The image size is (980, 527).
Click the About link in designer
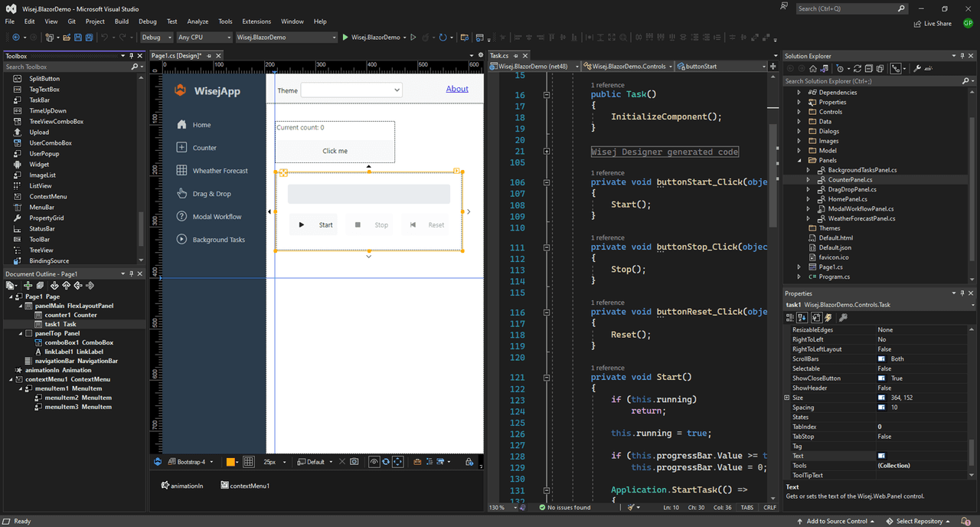457,89
